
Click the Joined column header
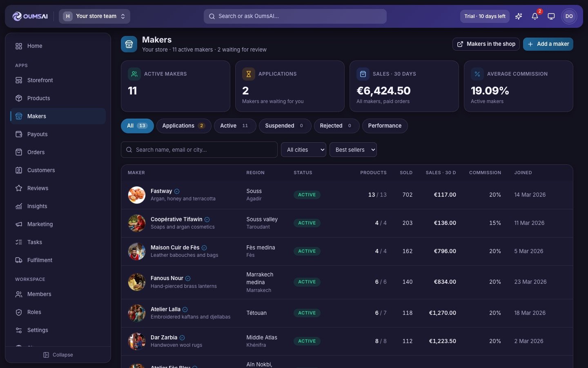point(523,173)
